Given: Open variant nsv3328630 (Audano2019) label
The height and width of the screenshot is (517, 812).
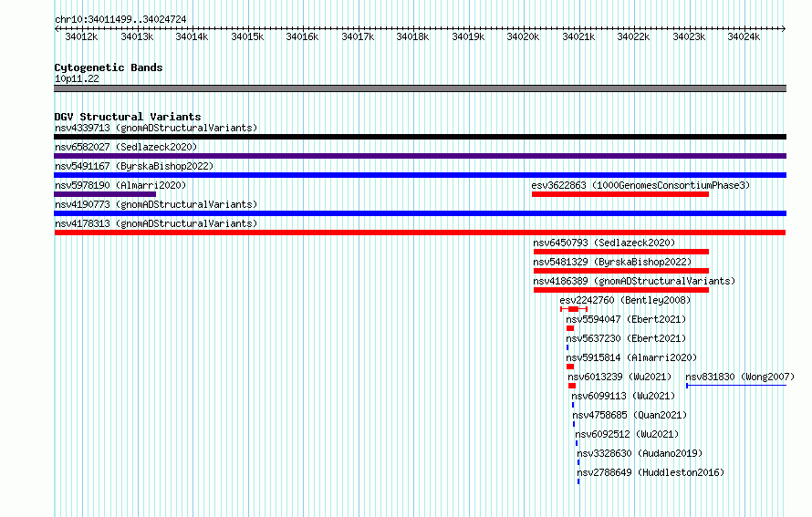Looking at the screenshot, I should click(640, 453).
